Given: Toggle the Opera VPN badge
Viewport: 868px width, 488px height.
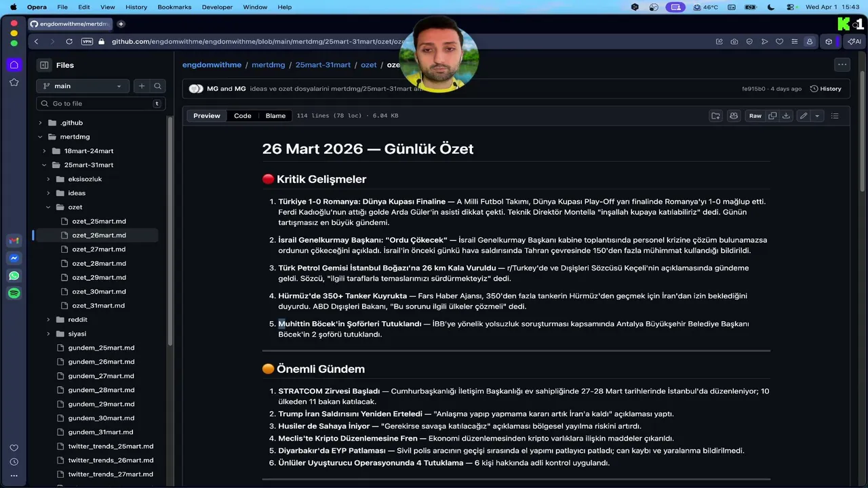Looking at the screenshot, I should point(87,41).
